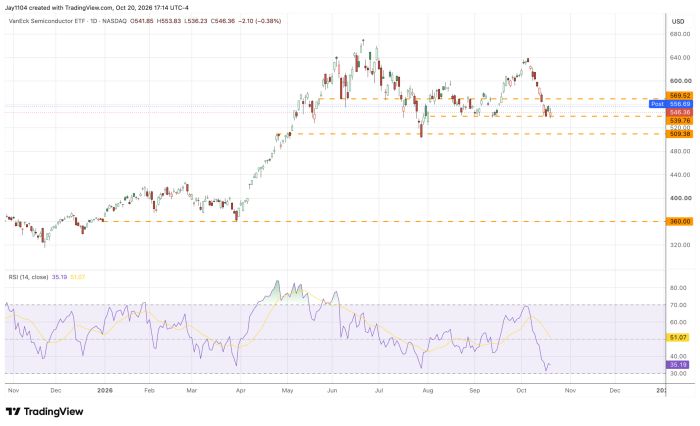Click the 480.00 price axis label
Viewport: 700px width, 426px height.
coord(680,151)
